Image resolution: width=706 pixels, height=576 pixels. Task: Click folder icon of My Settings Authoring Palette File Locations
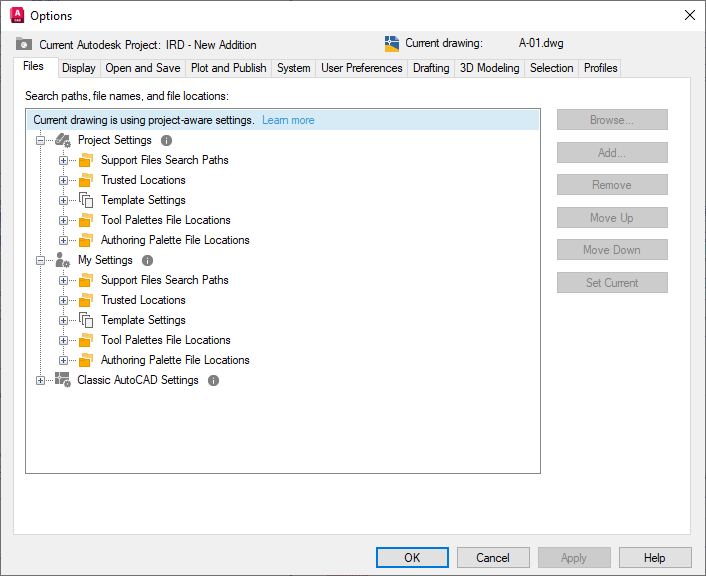tap(86, 360)
